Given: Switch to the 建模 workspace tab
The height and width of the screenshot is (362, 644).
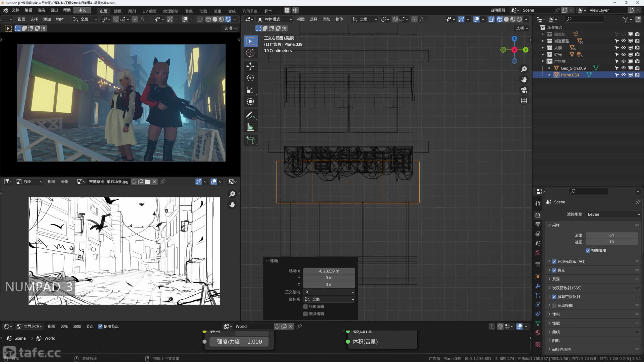Looking at the screenshot, I should [118, 11].
